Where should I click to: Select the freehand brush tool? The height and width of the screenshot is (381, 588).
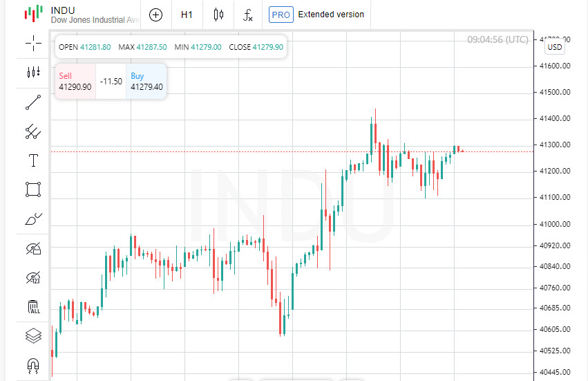pos(33,219)
